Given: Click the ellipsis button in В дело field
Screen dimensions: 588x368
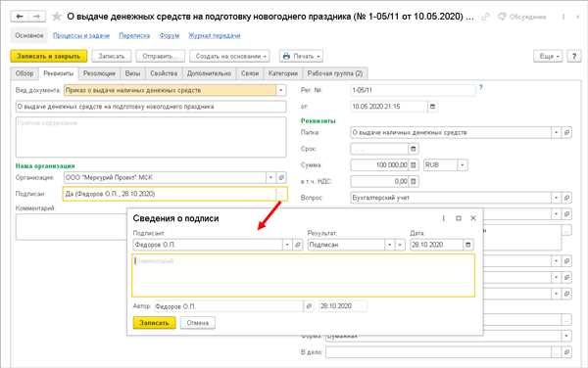Looking at the screenshot, I should pyautogui.click(x=557, y=352).
